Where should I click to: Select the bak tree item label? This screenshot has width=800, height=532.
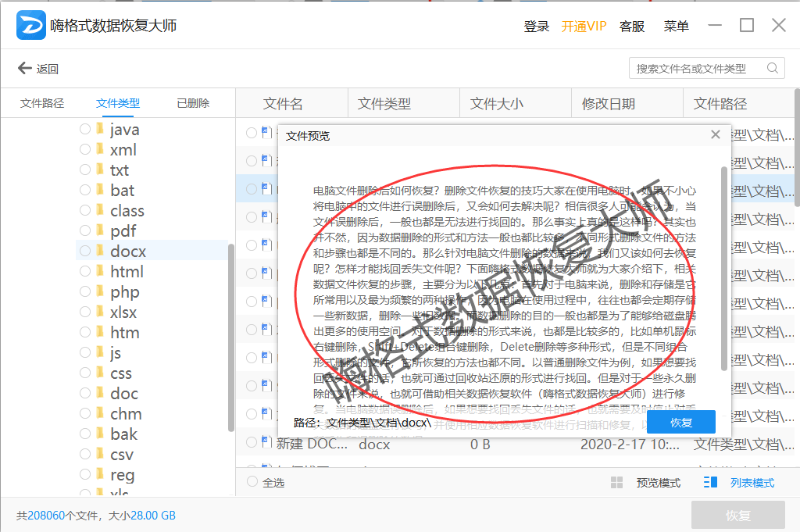[x=124, y=434]
